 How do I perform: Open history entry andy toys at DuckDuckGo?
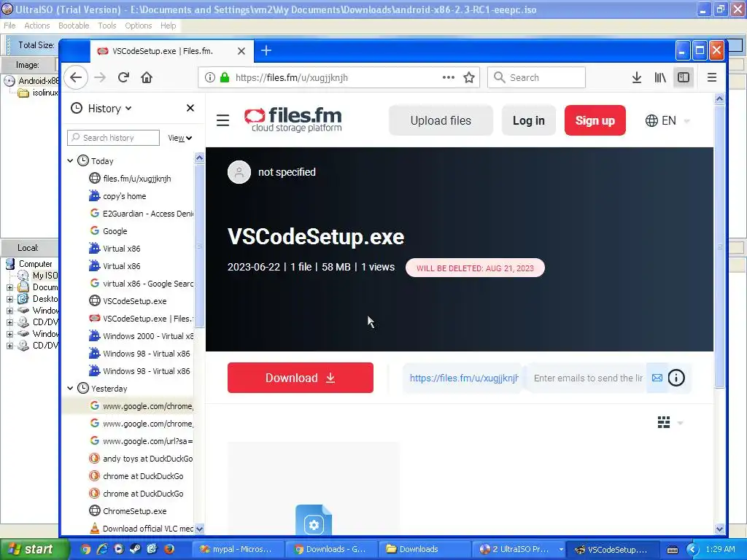click(141, 459)
